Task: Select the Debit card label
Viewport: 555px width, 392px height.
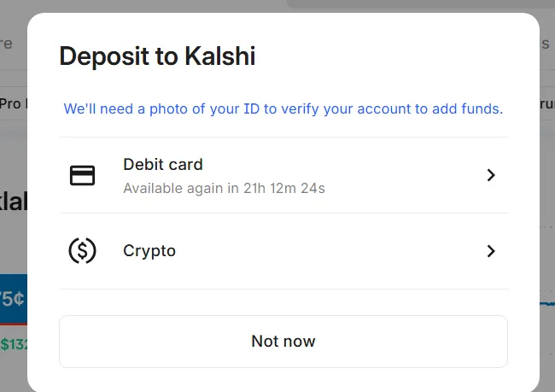Action: pos(162,165)
